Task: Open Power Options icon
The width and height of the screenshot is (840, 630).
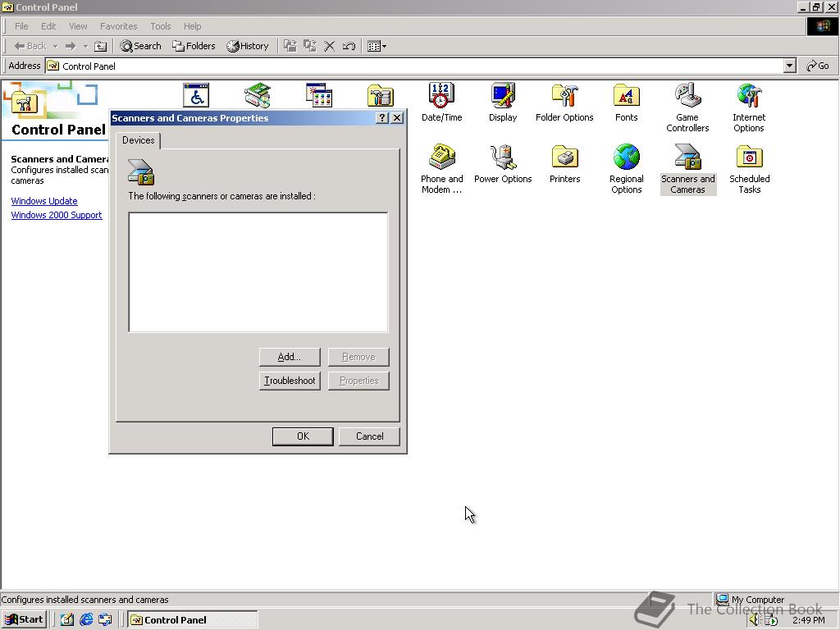Action: click(x=503, y=163)
